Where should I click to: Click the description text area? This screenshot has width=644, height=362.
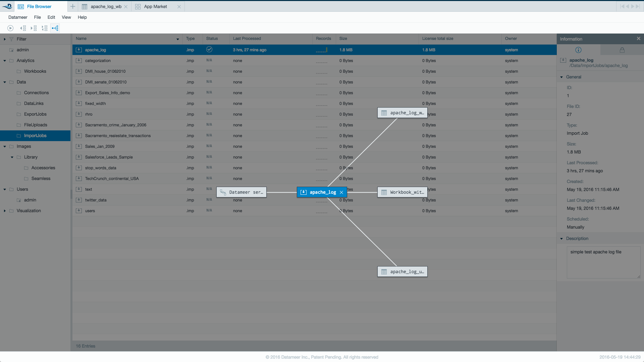tap(603, 262)
